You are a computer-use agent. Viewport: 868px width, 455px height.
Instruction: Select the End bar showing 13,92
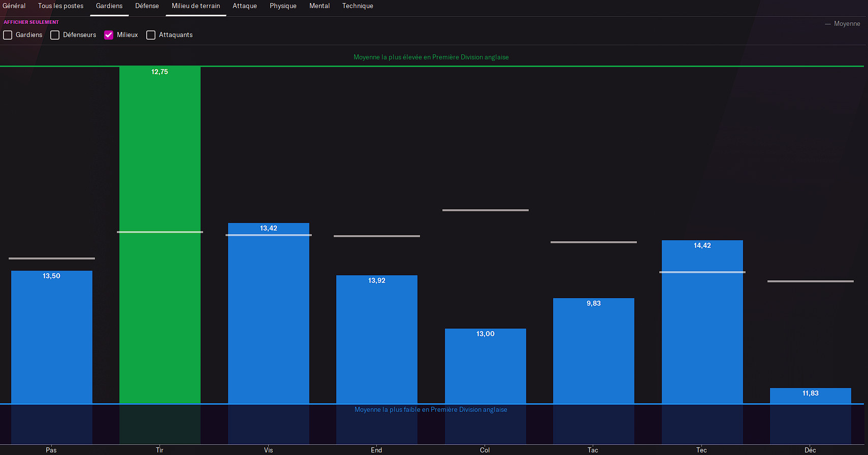(377, 340)
